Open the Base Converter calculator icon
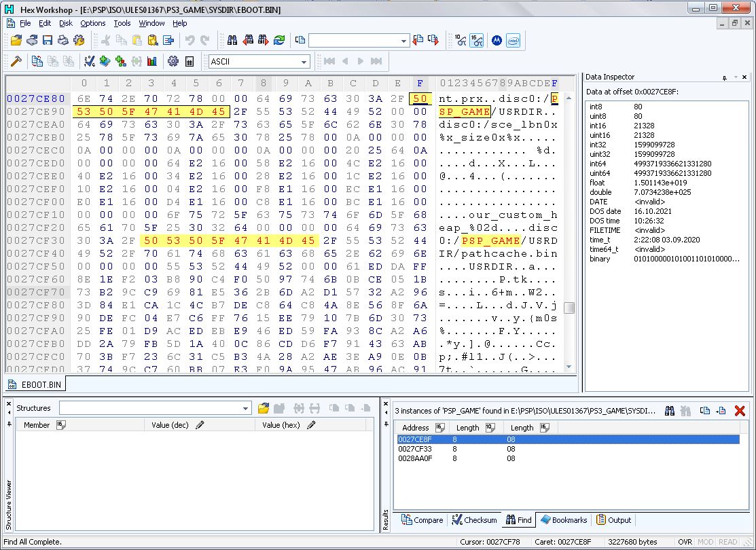756x550 pixels. point(190,61)
